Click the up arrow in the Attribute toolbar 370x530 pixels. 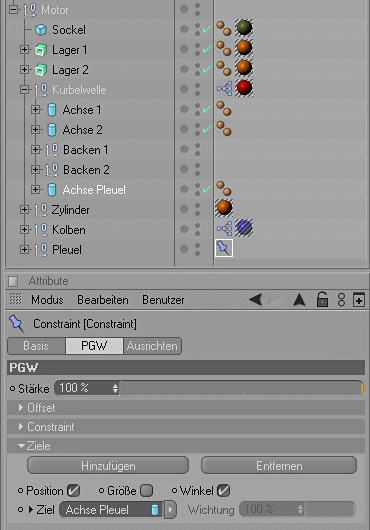tap(299, 299)
